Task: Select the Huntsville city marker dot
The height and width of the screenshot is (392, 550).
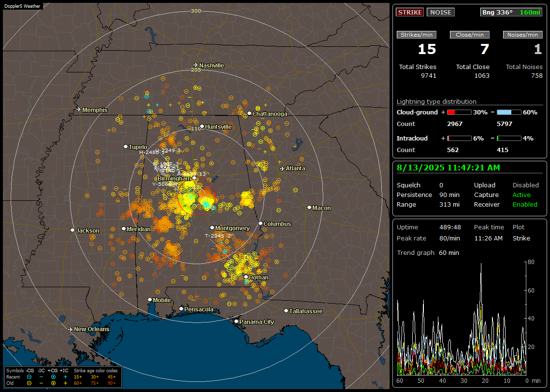Action: (202, 126)
